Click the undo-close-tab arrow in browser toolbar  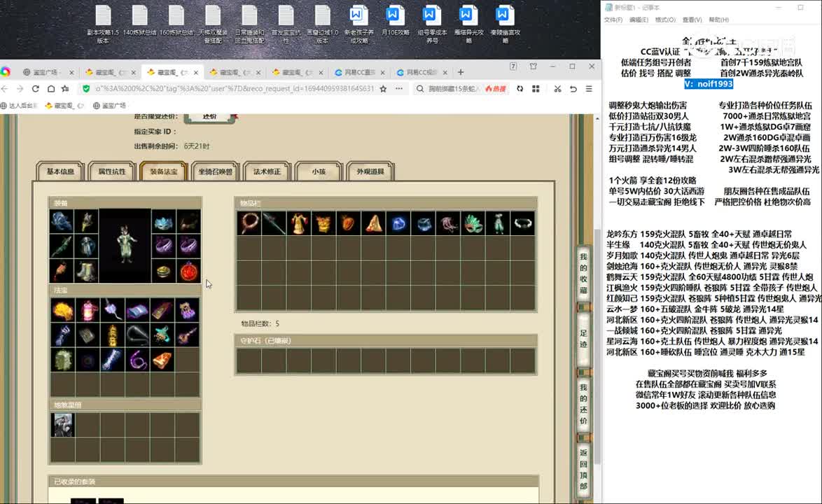point(573,89)
